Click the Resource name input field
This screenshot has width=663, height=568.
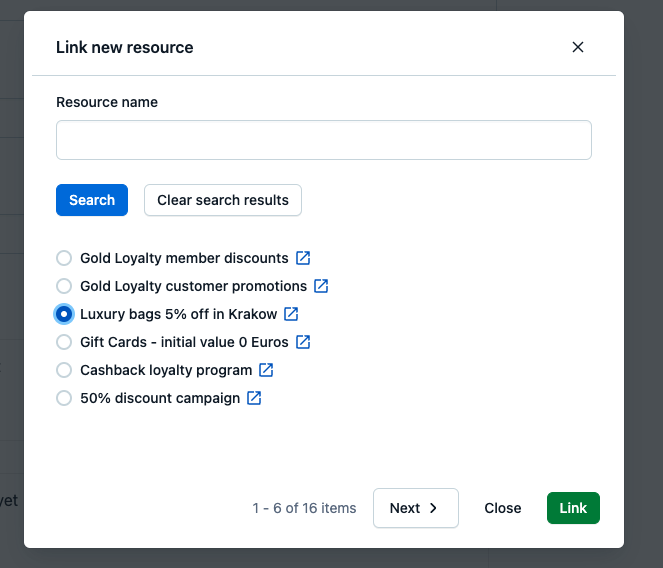pyautogui.click(x=323, y=140)
